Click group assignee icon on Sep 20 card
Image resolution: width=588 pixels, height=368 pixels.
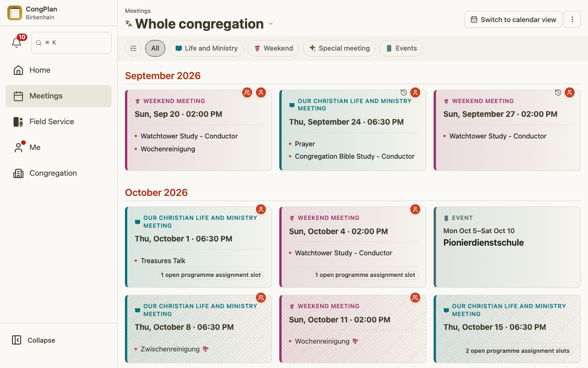point(248,92)
